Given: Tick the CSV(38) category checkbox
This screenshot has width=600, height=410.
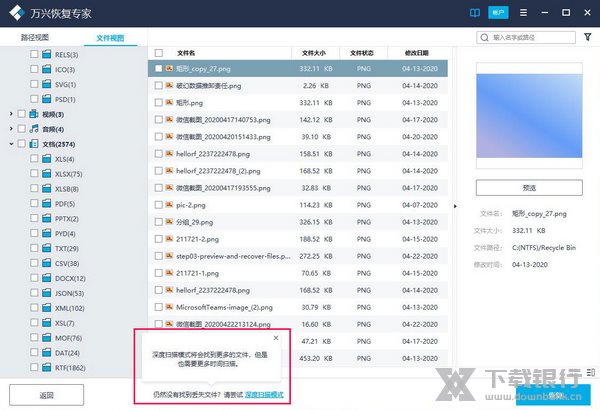Looking at the screenshot, I should pos(34,263).
